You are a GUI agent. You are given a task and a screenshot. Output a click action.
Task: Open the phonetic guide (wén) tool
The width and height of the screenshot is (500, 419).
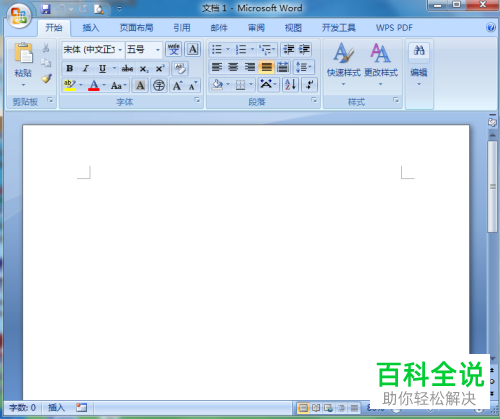pos(173,50)
